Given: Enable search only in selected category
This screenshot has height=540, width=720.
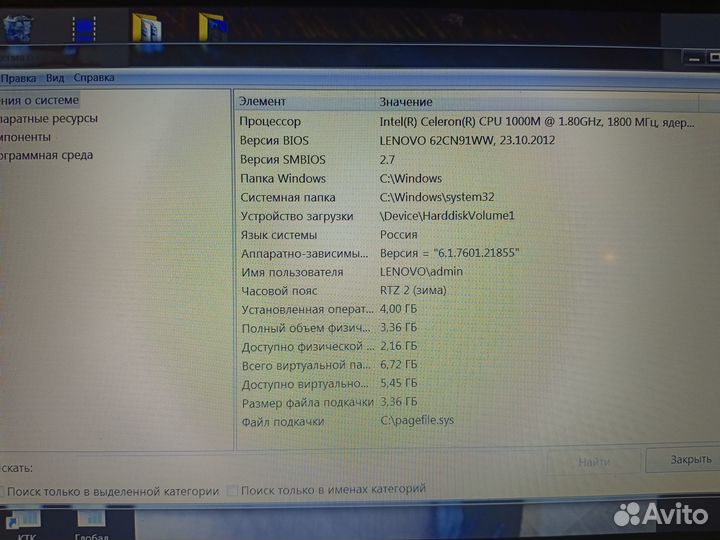Looking at the screenshot, I should pyautogui.click(x=110, y=491).
